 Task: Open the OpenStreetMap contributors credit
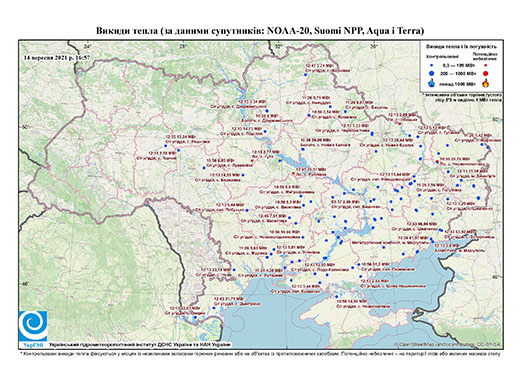click(448, 344)
